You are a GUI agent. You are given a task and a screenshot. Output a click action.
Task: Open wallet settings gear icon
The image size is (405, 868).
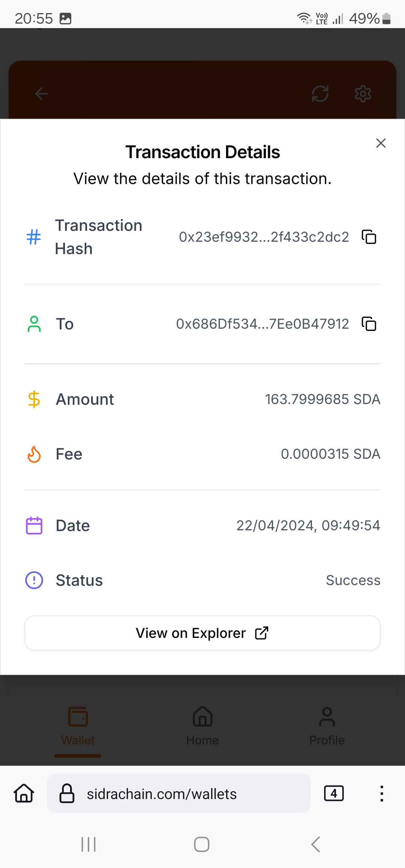click(363, 94)
